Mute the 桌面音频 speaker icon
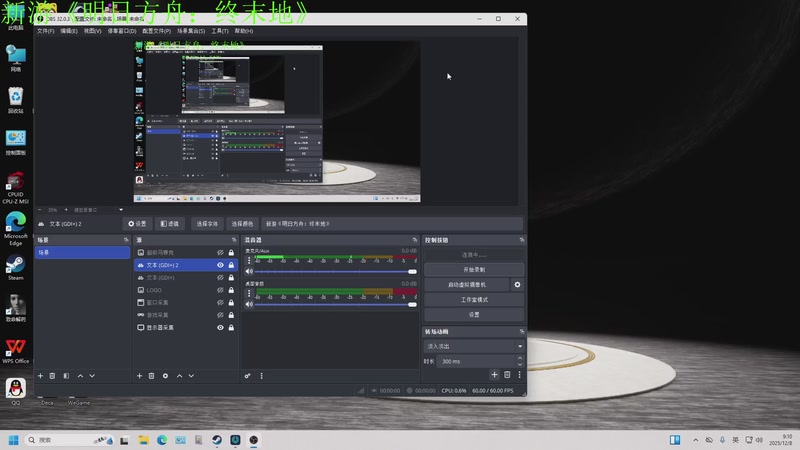Screen dimensions: 800x450 (x=249, y=304)
